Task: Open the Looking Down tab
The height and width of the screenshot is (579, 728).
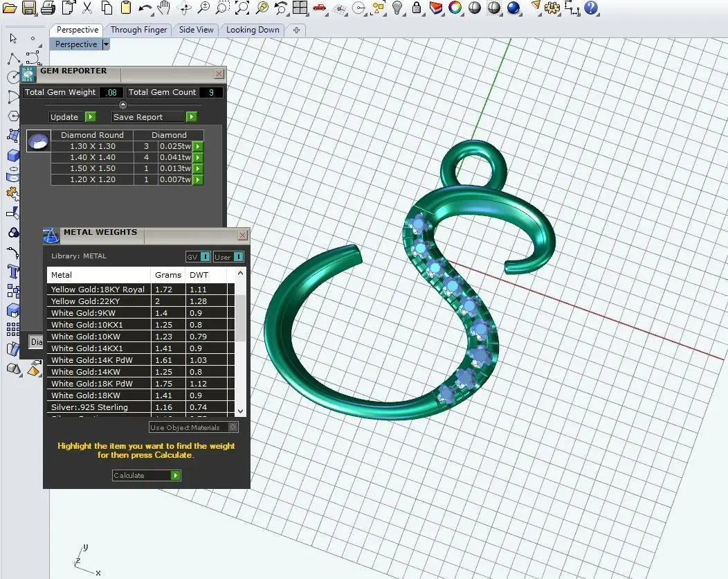Action: pos(253,30)
